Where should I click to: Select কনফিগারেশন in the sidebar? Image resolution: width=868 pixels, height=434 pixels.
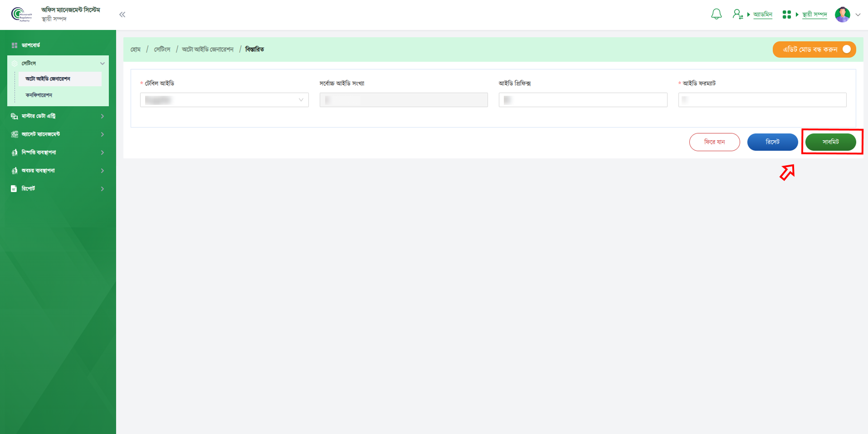tap(39, 95)
